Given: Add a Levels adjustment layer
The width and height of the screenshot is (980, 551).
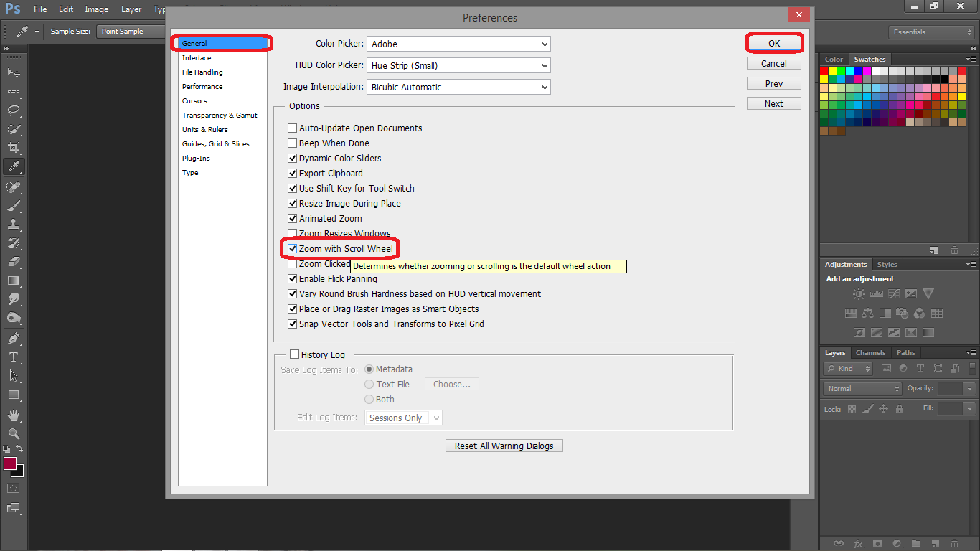Looking at the screenshot, I should pyautogui.click(x=876, y=293).
